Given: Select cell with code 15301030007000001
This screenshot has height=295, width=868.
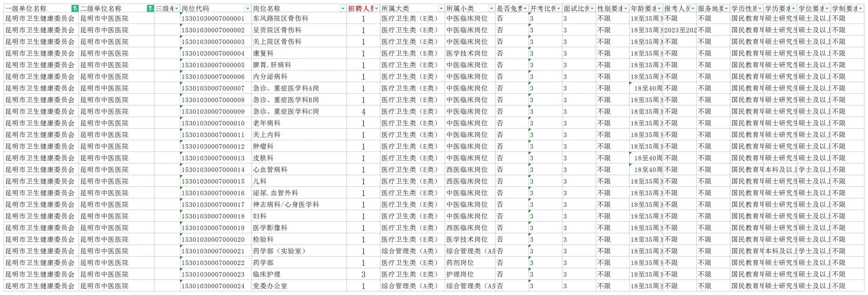Looking at the screenshot, I should point(216,19).
